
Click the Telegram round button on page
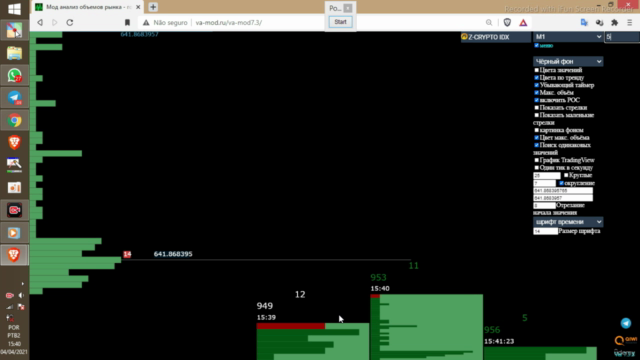click(626, 323)
